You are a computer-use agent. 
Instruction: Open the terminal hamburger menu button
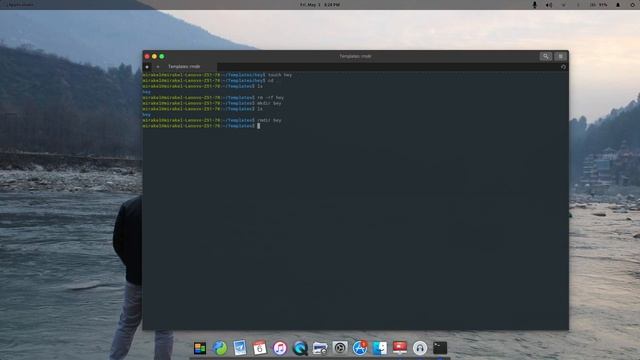click(560, 56)
